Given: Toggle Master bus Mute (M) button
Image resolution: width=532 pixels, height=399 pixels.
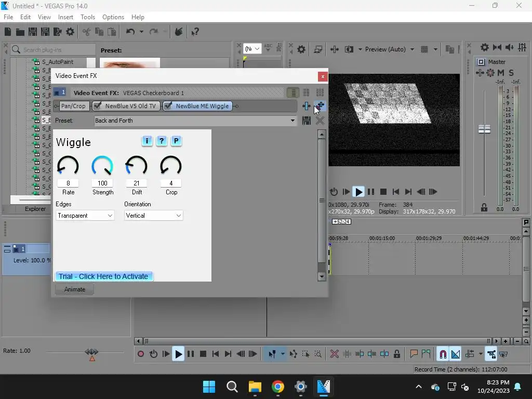Looking at the screenshot, I should pyautogui.click(x=501, y=73).
